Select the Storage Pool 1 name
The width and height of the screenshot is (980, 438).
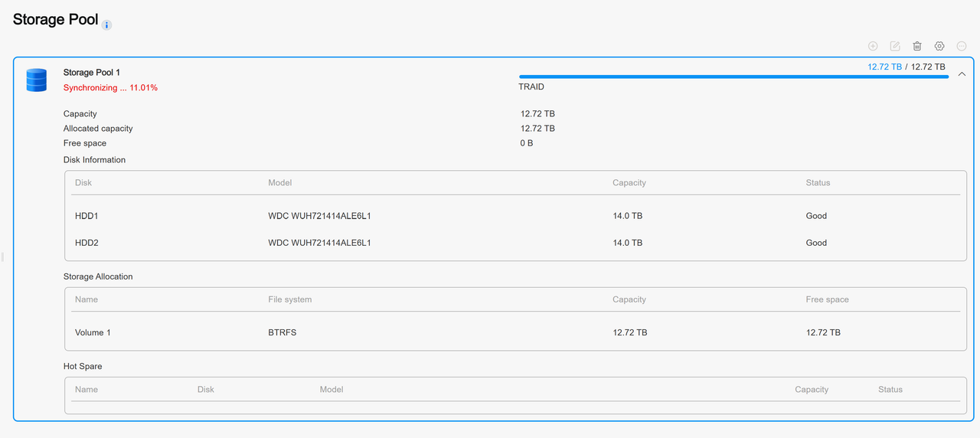(x=92, y=73)
